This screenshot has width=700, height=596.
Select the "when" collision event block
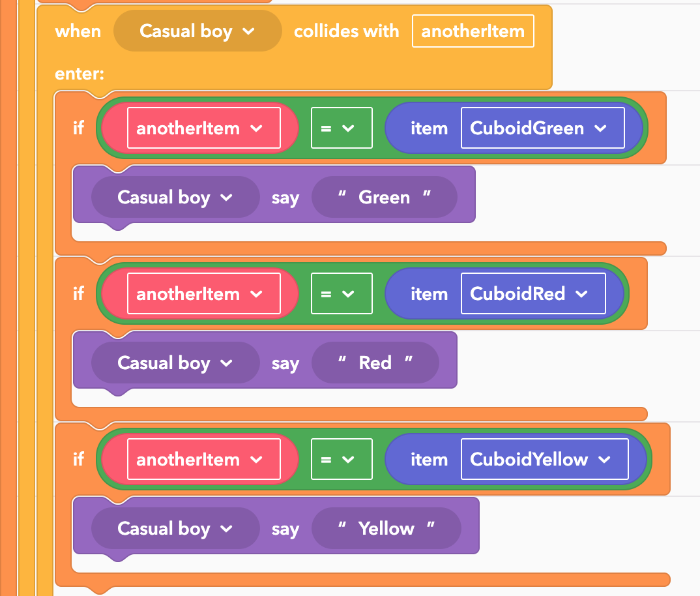pos(78,31)
